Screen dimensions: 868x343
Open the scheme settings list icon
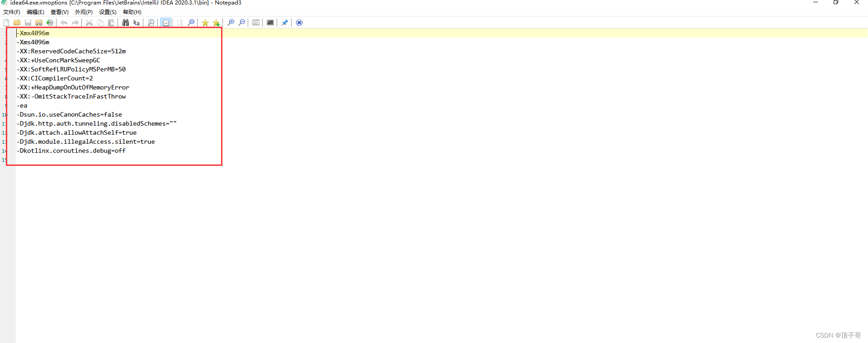pos(256,23)
